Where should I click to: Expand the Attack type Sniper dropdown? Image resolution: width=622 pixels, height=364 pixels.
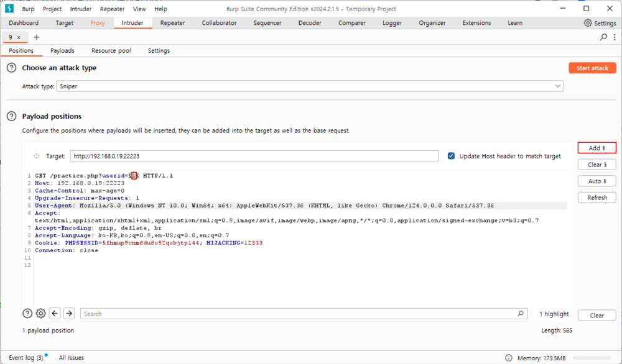click(558, 86)
